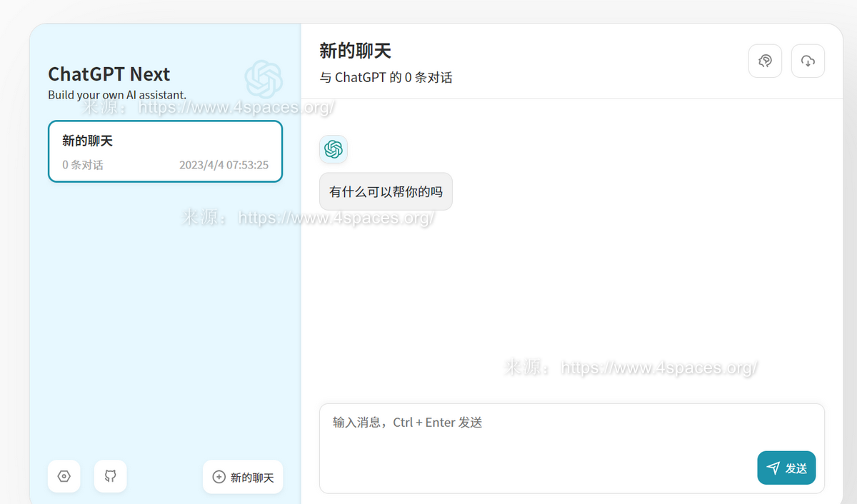Click the brain icon in chat header

pyautogui.click(x=765, y=61)
